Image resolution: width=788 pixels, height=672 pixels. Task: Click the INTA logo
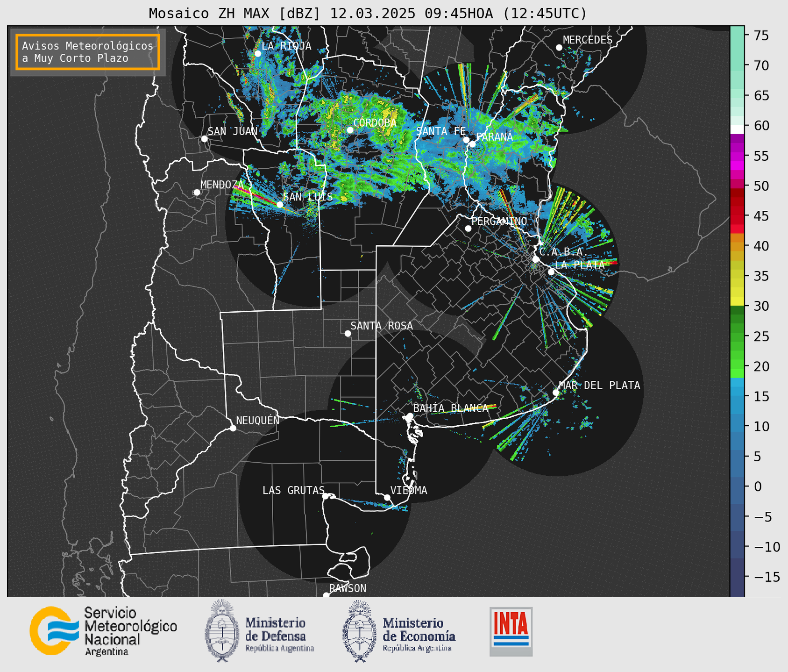pos(511,631)
